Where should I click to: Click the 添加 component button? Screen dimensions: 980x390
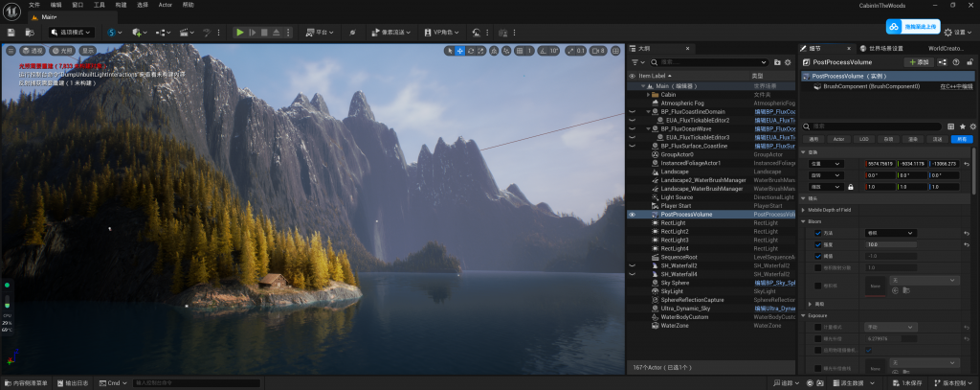[x=919, y=61]
